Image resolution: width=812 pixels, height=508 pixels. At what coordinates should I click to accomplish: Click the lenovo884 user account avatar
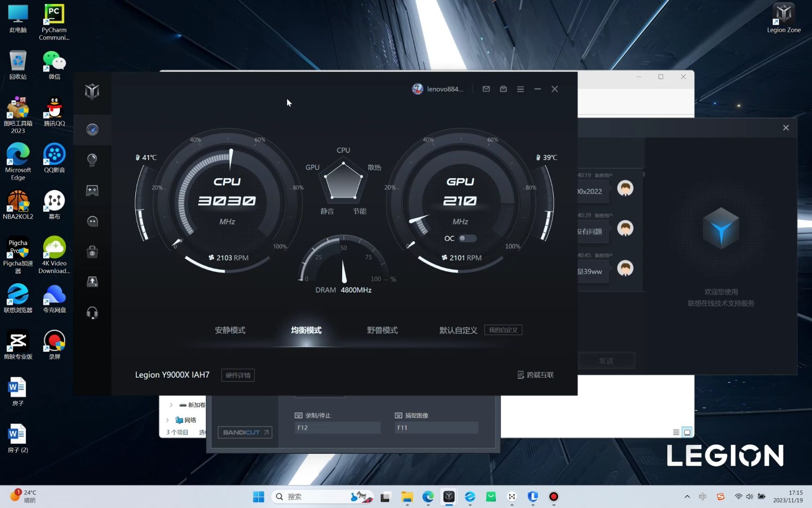click(x=417, y=89)
